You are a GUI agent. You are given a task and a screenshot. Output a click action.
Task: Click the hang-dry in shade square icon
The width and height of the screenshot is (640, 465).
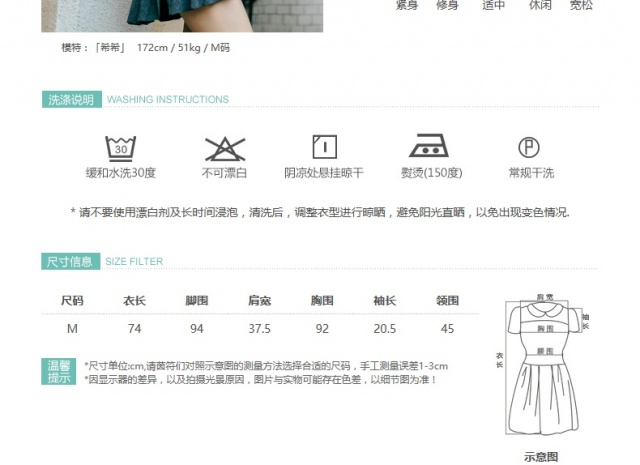coord(324,147)
